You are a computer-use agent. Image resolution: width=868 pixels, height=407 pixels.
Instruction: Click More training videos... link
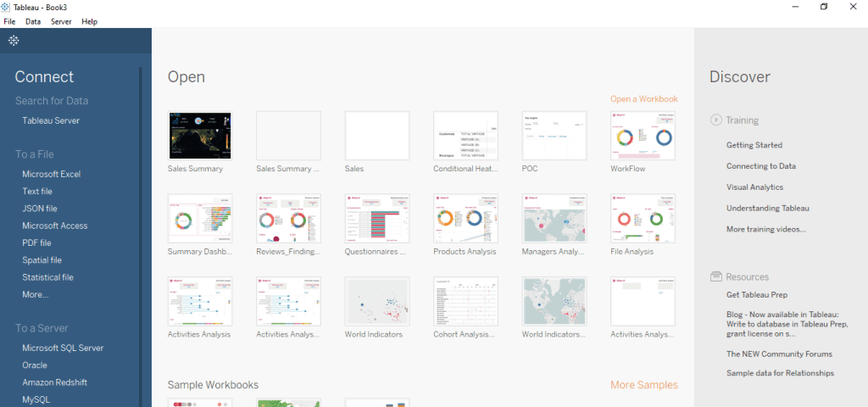766,229
